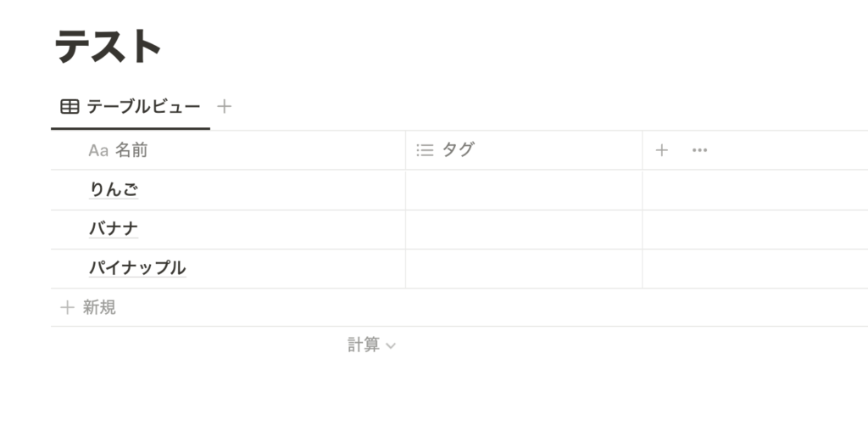Viewport: 868px width, 426px height.
Task: Open the バナナ page entry
Action: [x=114, y=229]
